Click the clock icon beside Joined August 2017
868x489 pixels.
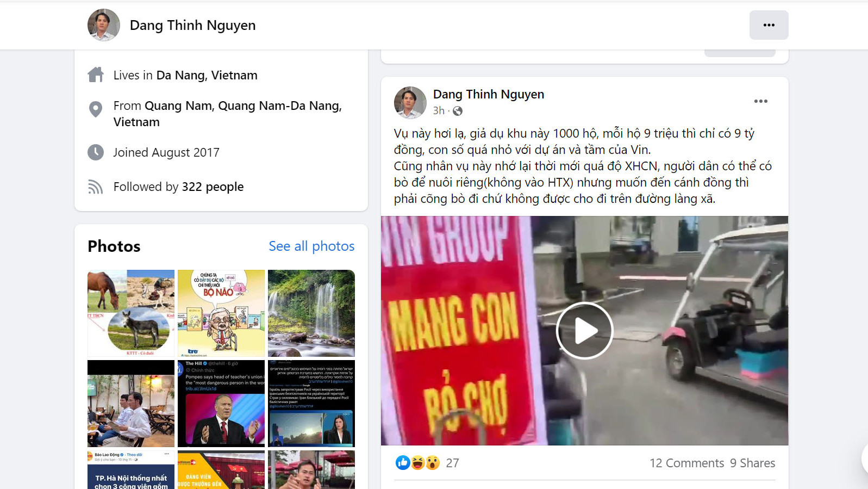coord(96,152)
